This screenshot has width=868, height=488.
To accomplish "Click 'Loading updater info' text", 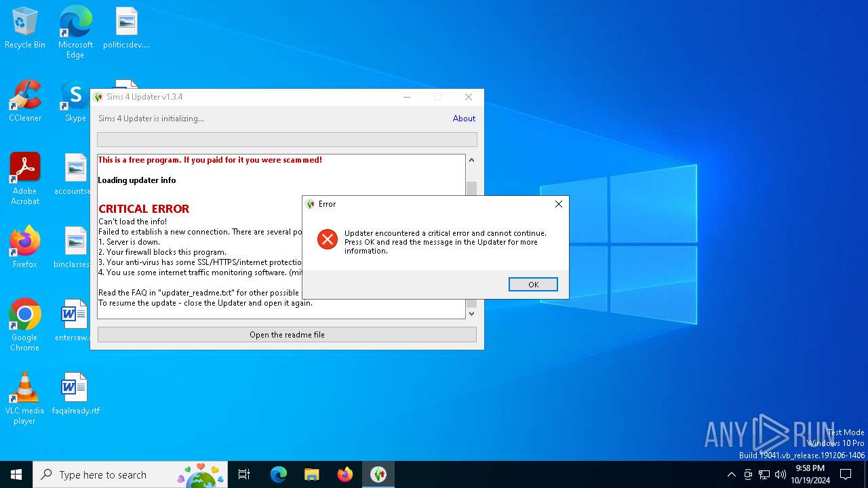I will point(137,180).
